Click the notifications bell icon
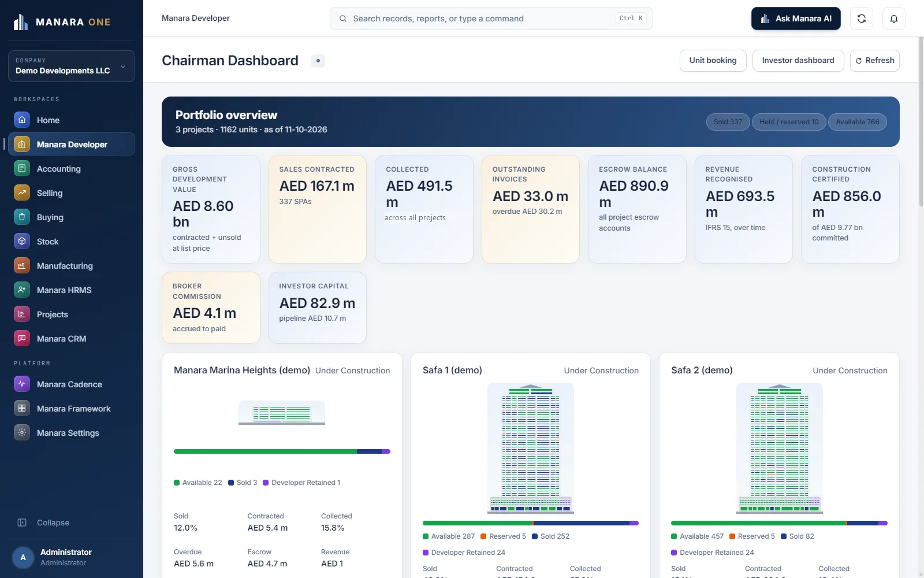 click(894, 18)
